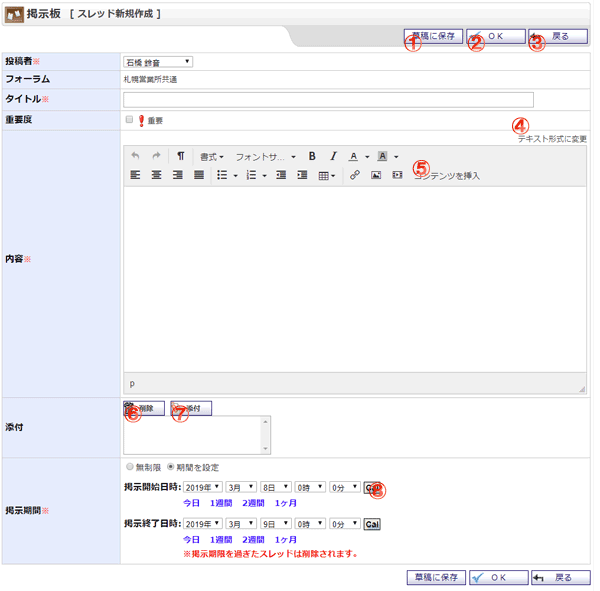Image resolution: width=600 pixels, height=591 pixels.
Task: Open the start date month dropdown
Action: click(240, 487)
